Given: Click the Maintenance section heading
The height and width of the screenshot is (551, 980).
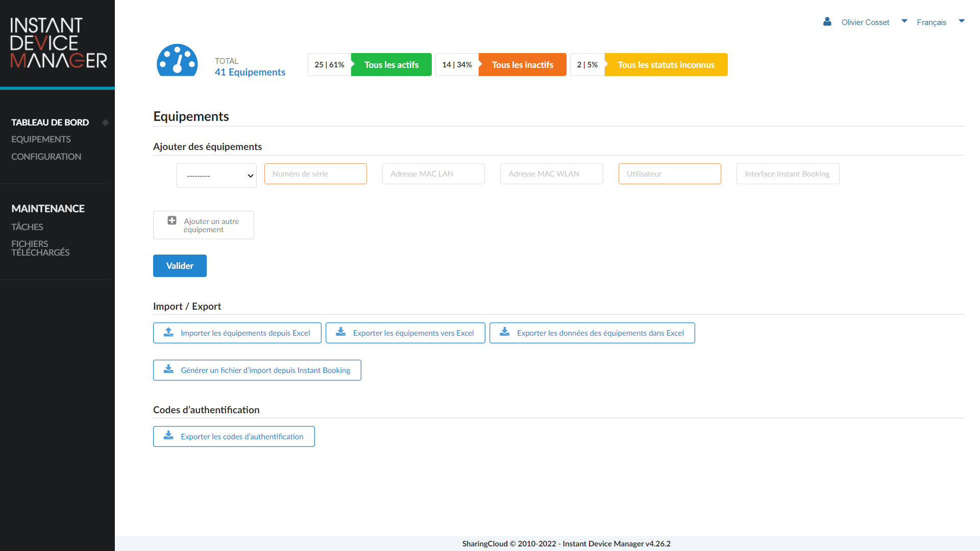Looking at the screenshot, I should [48, 209].
